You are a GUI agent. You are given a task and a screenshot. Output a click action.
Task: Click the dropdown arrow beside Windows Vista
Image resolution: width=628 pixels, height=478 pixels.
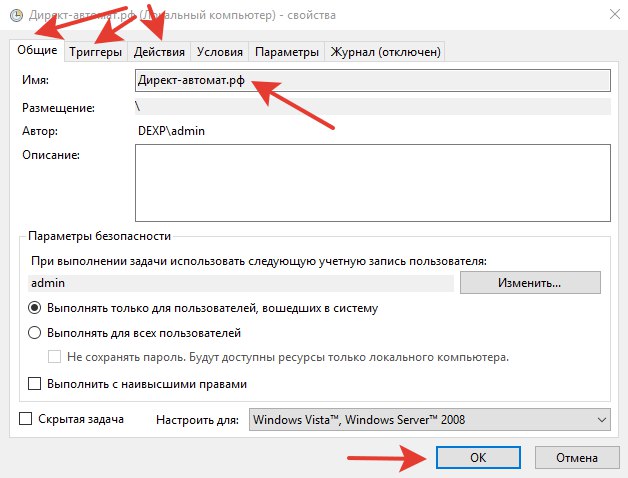[x=600, y=420]
